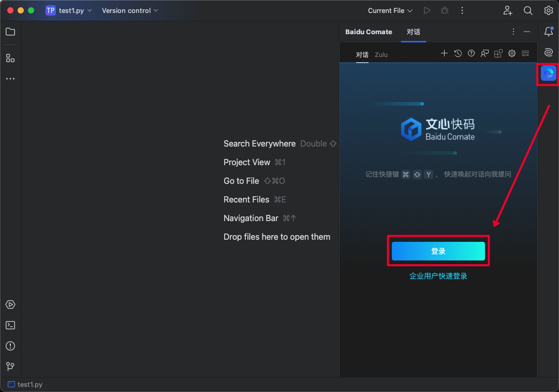Click the 文心快码 Baidu Comate logo
The height and width of the screenshot is (392, 559).
tap(438, 129)
